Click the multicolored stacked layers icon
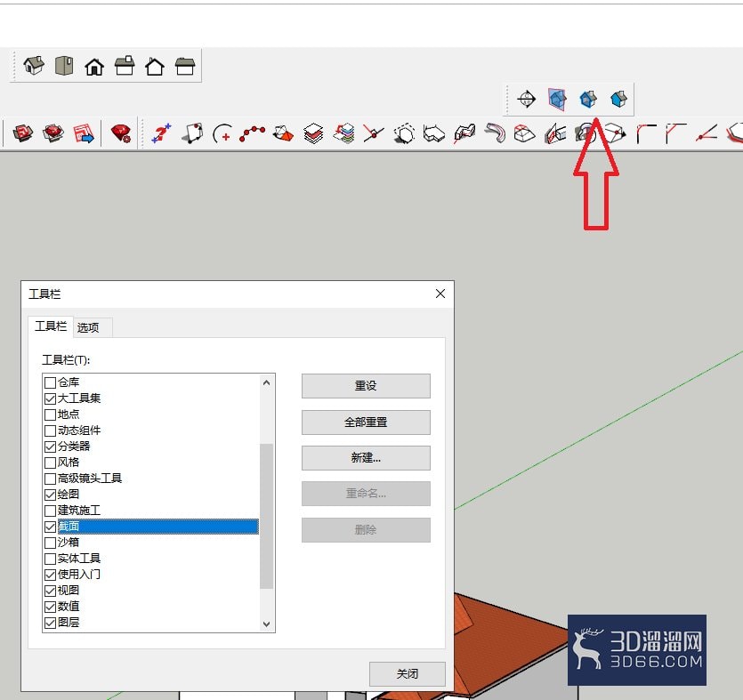 pos(344,133)
